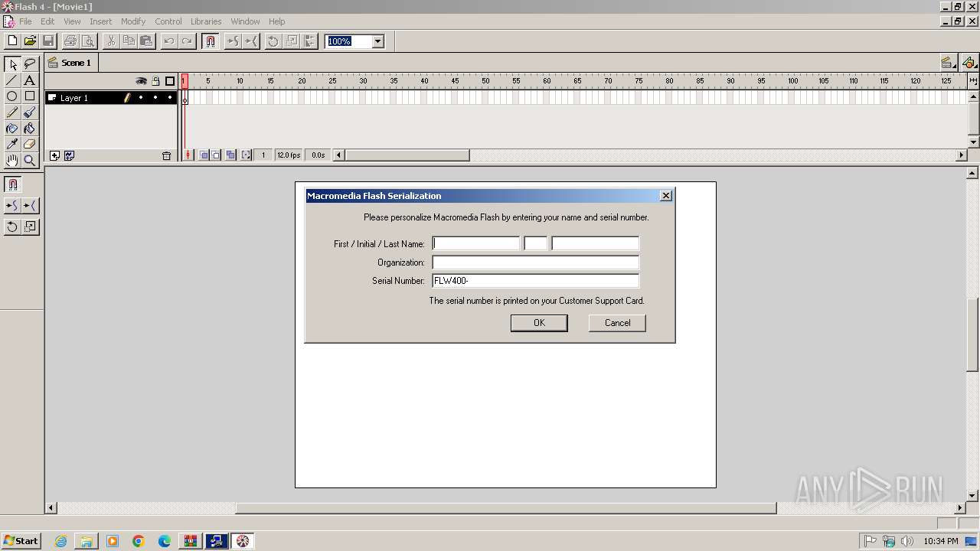Select the Paint Bucket tool
This screenshot has width=980, height=551.
tap(30, 129)
